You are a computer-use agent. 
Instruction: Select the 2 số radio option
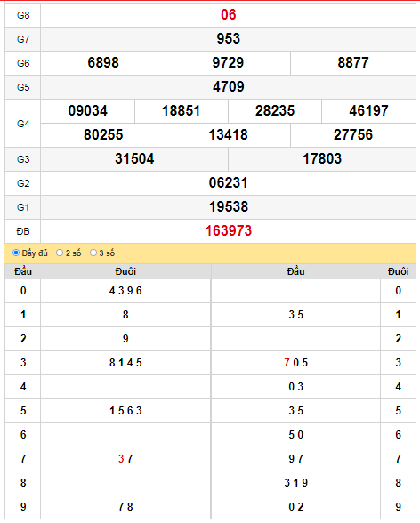click(x=60, y=253)
